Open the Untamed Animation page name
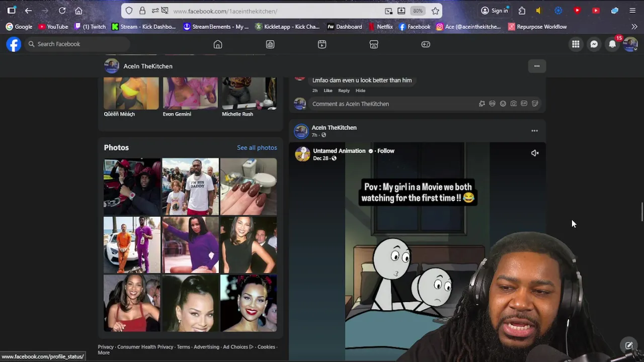Screen dimensions: 644x362 pos(339,151)
